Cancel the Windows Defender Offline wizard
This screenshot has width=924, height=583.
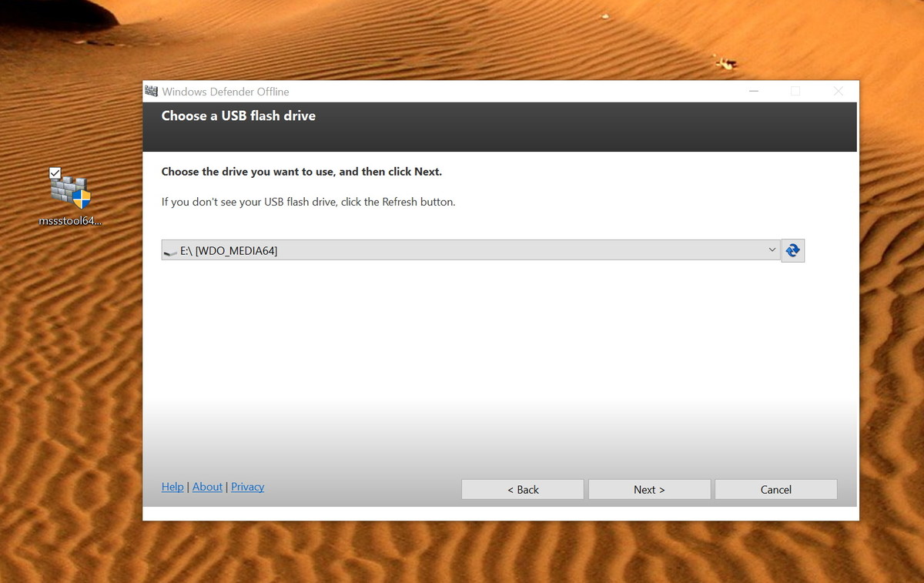[775, 489]
